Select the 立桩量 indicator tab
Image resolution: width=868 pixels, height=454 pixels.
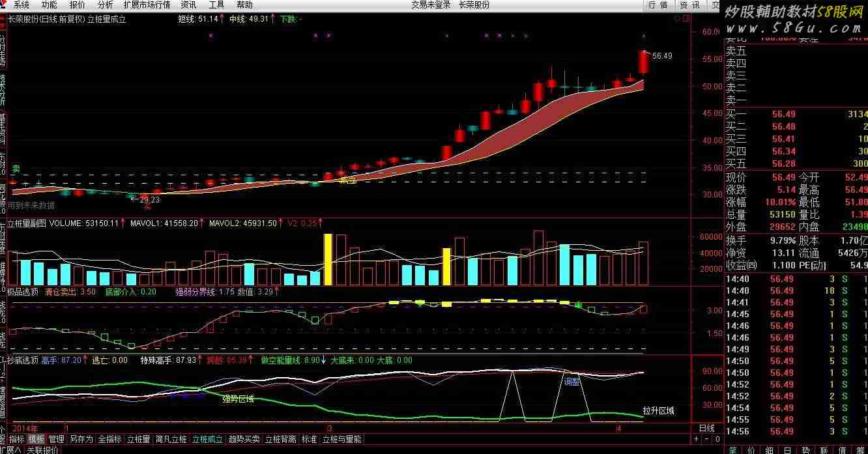[139, 439]
